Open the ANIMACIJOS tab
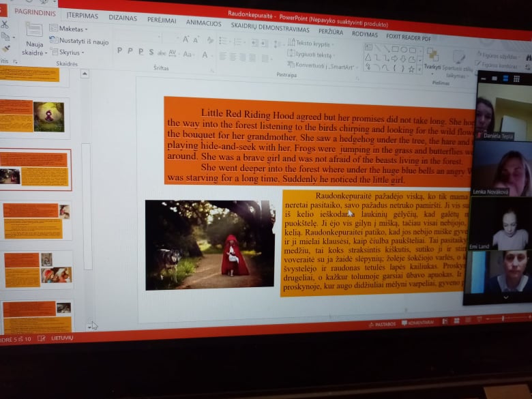Screen dimensions: 532x399 coord(203,23)
